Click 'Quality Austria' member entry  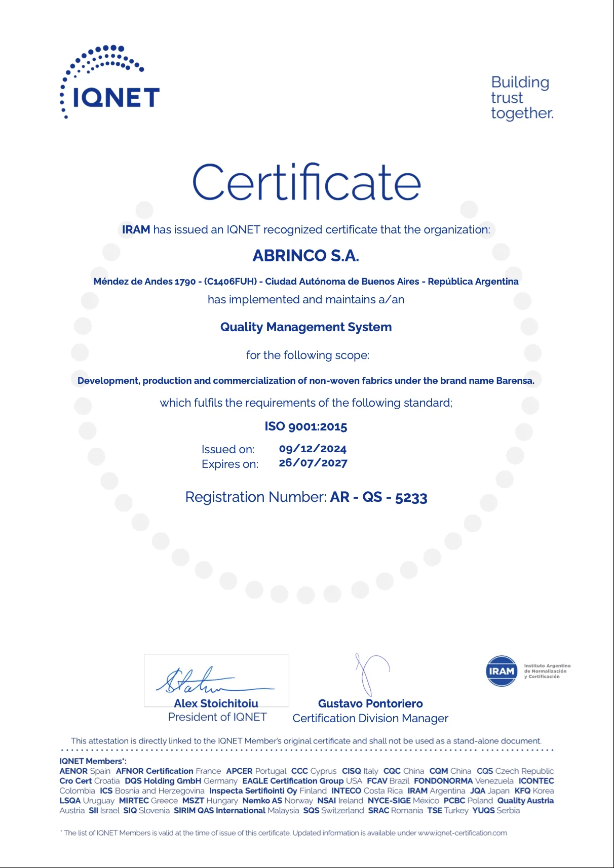[525, 801]
